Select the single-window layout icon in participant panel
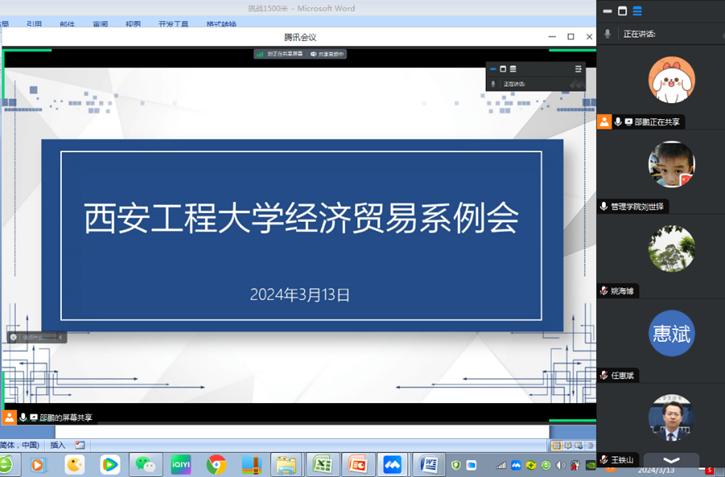 tap(621, 11)
